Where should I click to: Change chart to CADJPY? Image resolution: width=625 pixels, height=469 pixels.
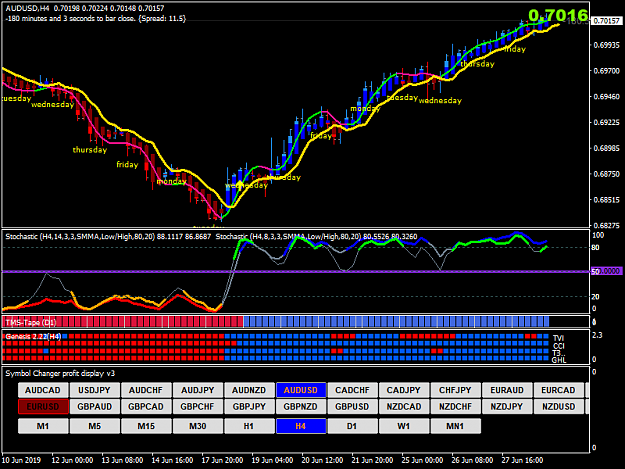coord(404,390)
